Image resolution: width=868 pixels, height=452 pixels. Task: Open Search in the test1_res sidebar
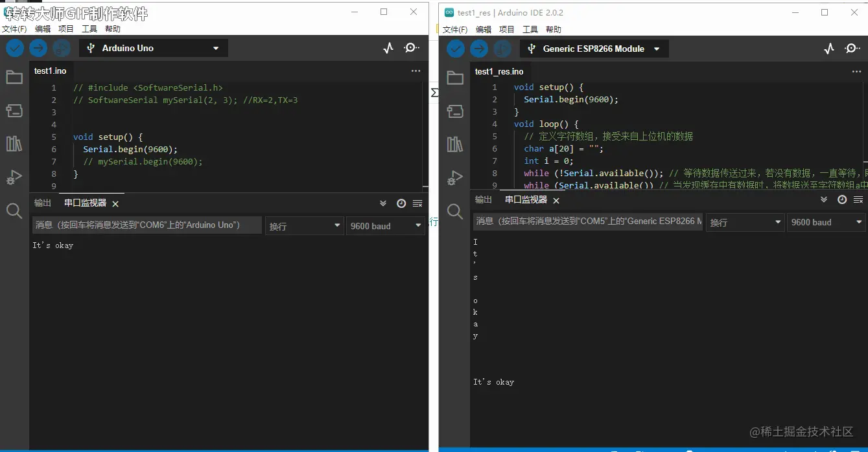point(455,211)
